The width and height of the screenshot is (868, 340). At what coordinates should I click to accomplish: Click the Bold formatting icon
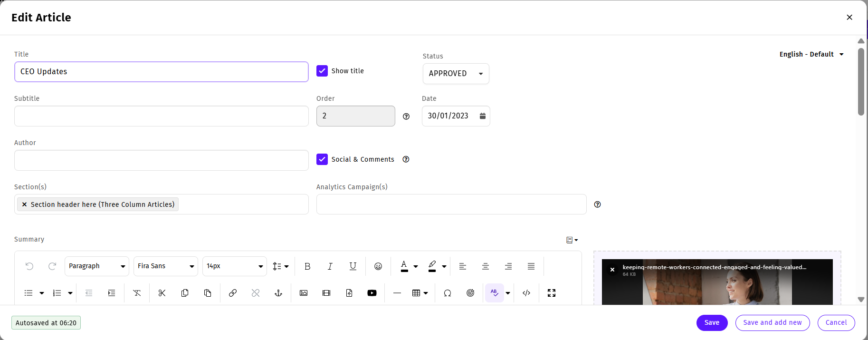point(307,266)
